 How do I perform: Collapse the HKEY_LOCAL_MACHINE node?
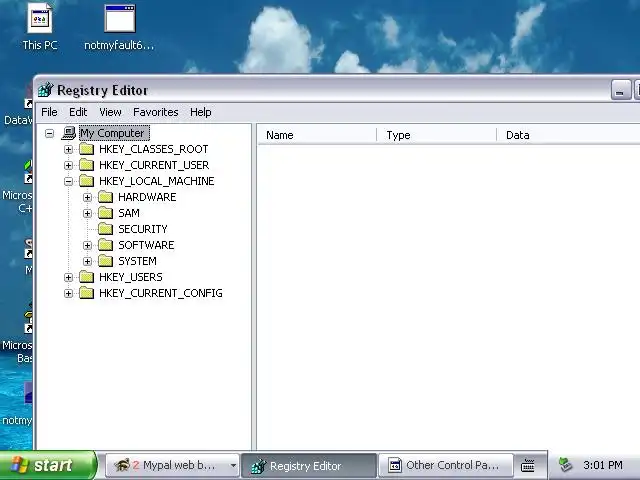69,181
